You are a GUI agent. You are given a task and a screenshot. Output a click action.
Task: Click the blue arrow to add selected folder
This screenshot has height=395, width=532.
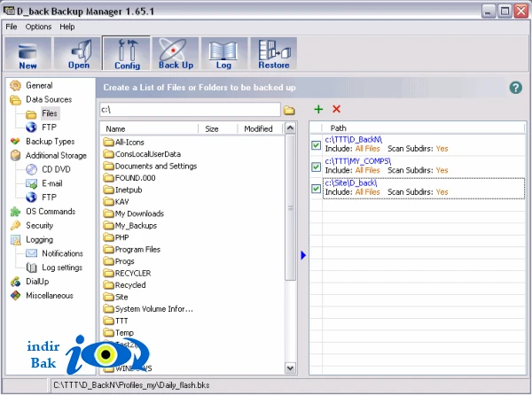click(x=303, y=255)
